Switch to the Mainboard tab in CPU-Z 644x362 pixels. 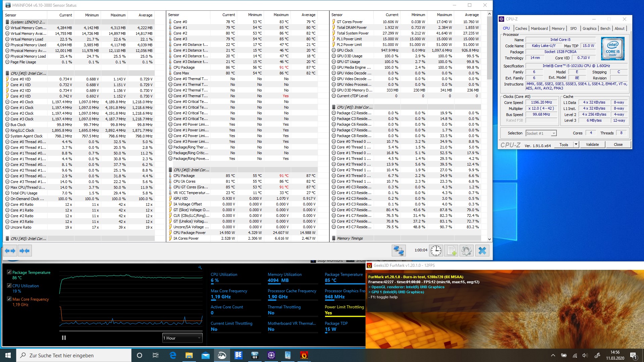click(x=539, y=28)
